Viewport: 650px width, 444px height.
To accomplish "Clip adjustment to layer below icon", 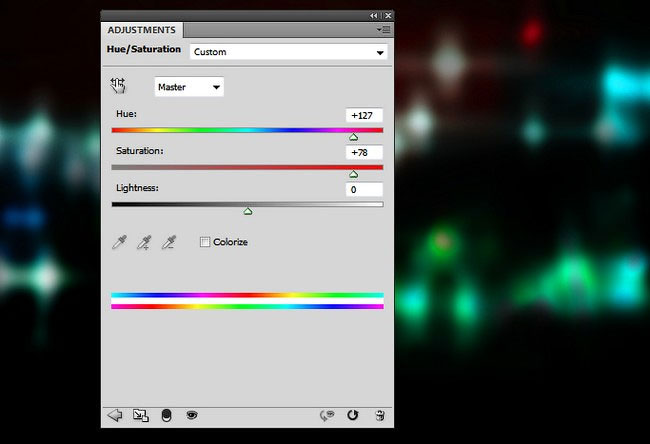I will [166, 415].
